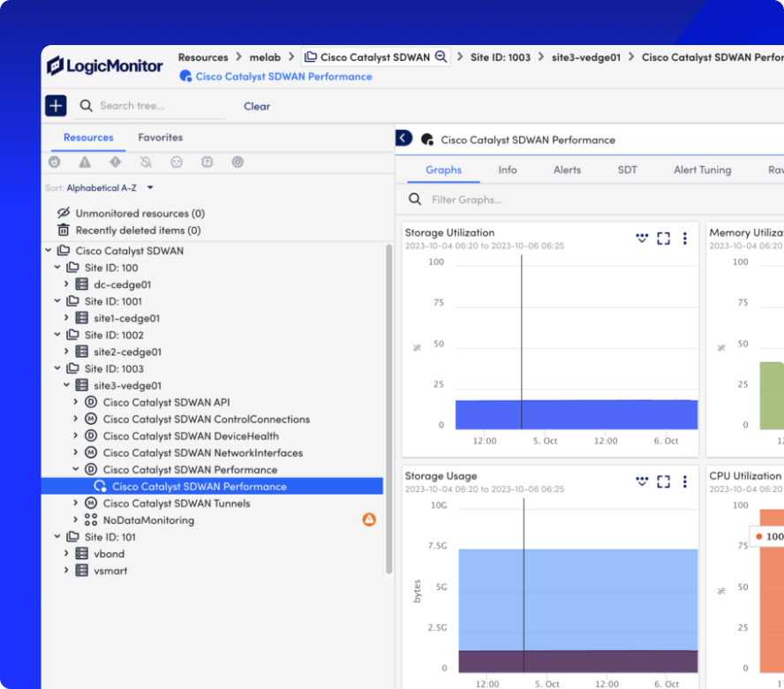The width and height of the screenshot is (784, 689).
Task: Click the ControlConnections multi-instance M icon
Action: tap(91, 419)
